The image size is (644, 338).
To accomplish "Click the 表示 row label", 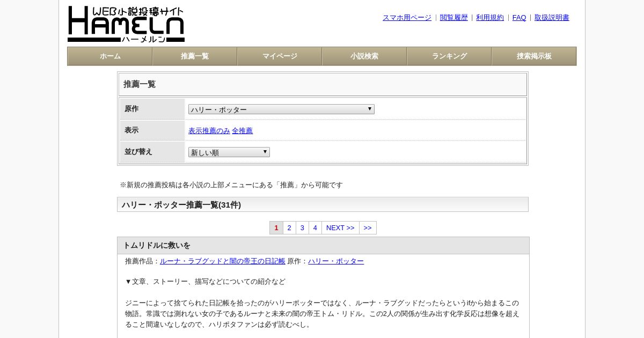I will (131, 130).
